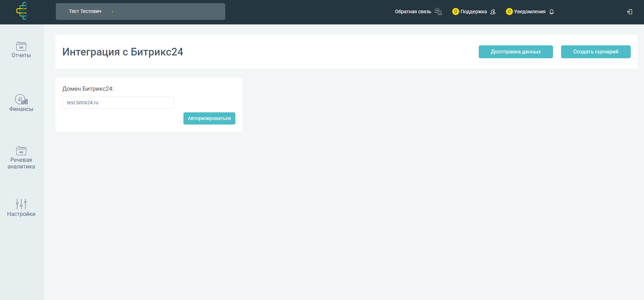The image size is (644, 300).
Task: Click the Авторизироваться button
Action: tap(209, 118)
